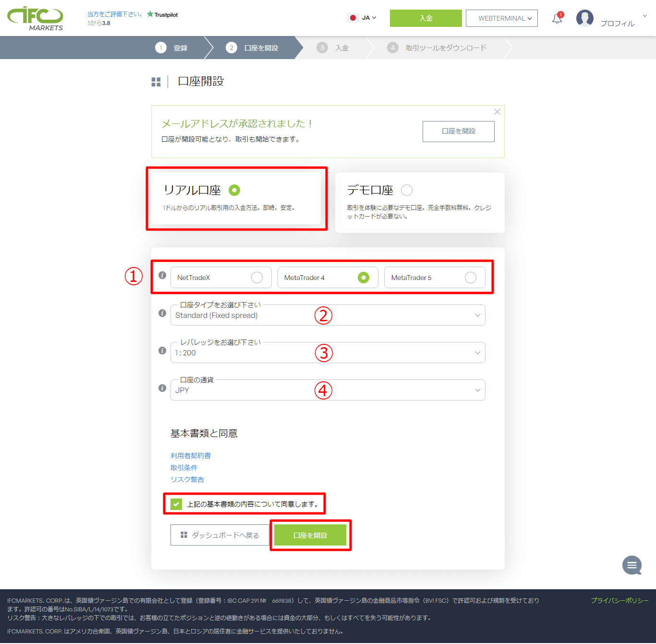The width and height of the screenshot is (656, 644).
Task: Click the profile avatar icon
Action: click(584, 18)
